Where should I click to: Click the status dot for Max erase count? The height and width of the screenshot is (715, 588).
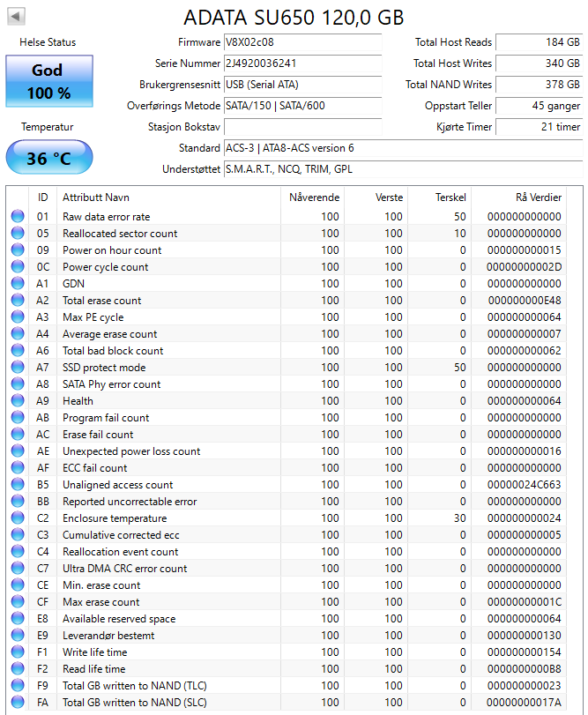[18, 601]
